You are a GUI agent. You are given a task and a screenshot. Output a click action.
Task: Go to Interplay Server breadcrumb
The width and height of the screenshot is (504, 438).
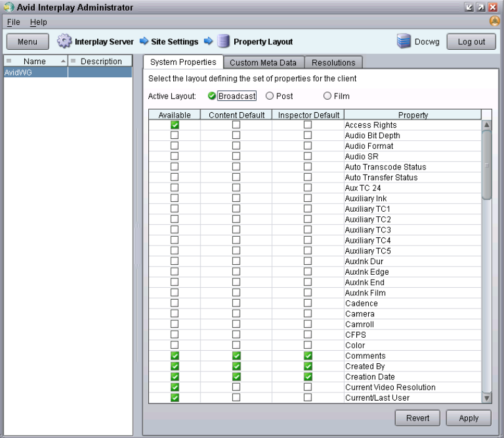[104, 42]
